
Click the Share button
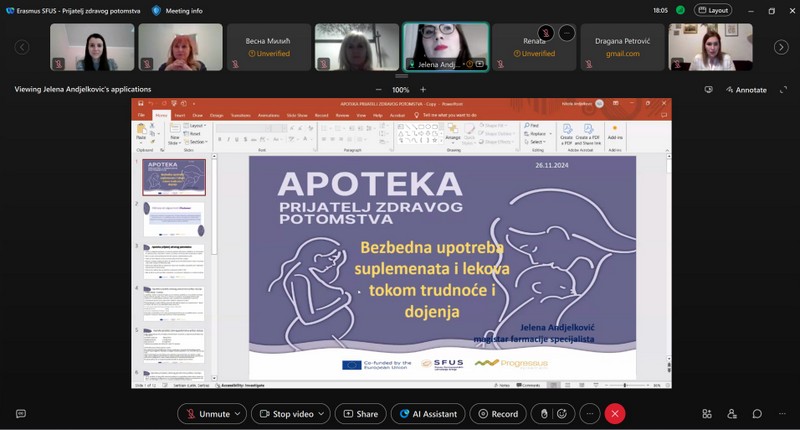click(x=361, y=414)
